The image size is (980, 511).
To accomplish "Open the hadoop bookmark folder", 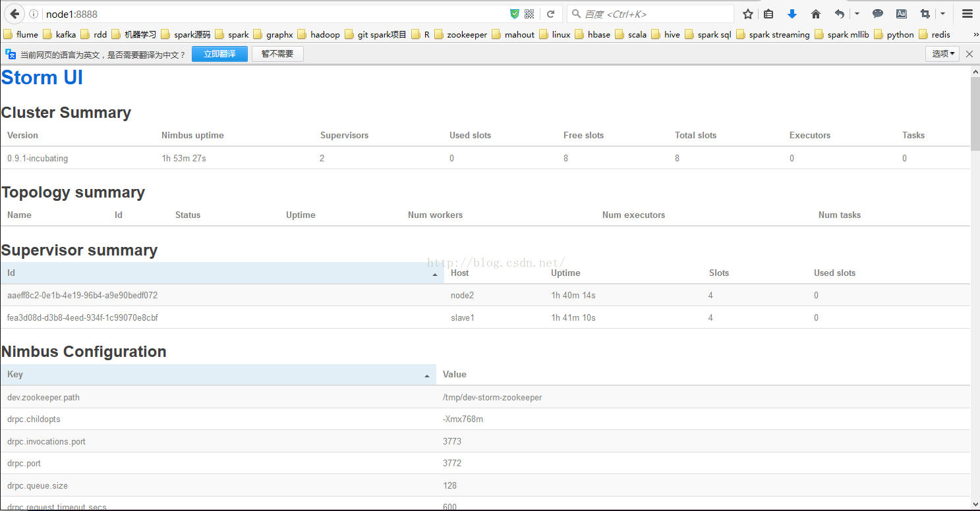I will tap(318, 35).
